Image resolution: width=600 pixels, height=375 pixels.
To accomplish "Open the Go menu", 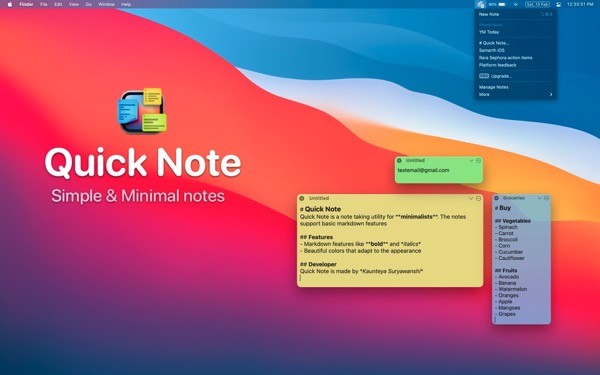I will (x=89, y=5).
